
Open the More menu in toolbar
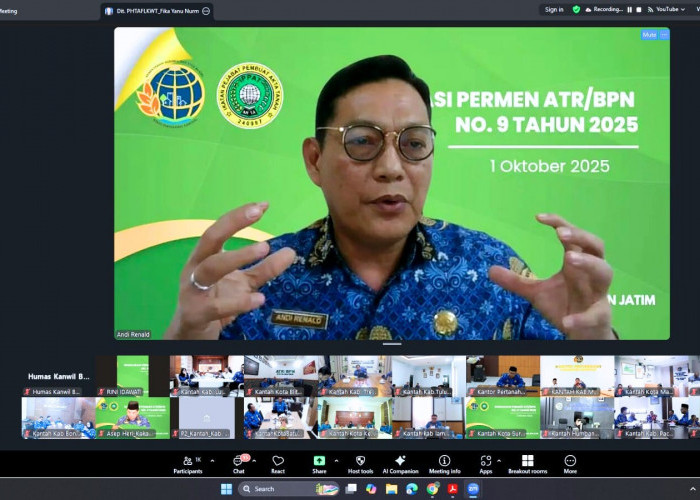click(x=570, y=463)
